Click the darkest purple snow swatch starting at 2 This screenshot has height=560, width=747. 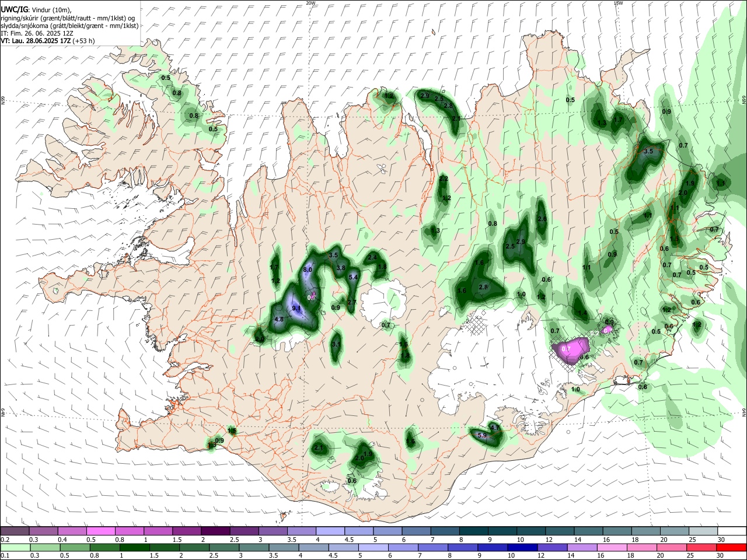215,531
